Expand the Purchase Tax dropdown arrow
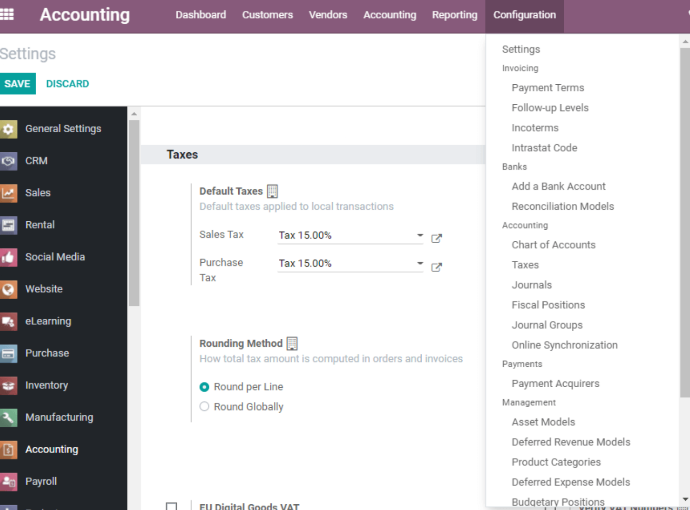Viewport: 690px width, 510px height. point(420,264)
